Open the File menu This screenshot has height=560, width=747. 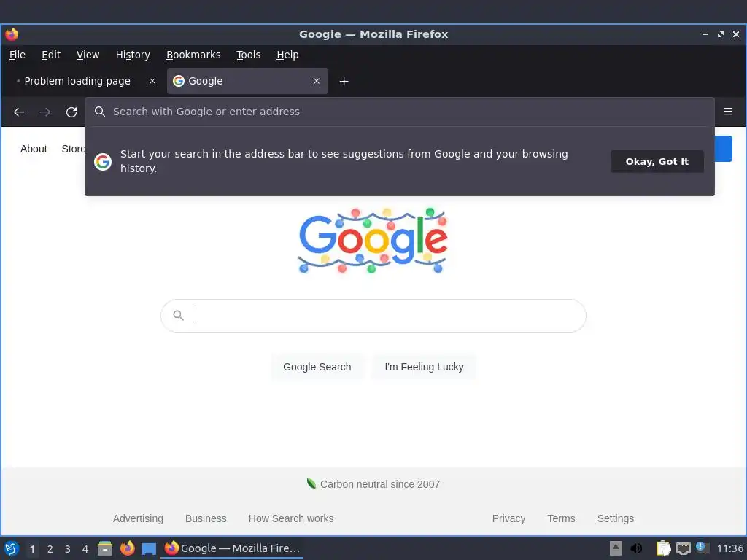[18, 55]
